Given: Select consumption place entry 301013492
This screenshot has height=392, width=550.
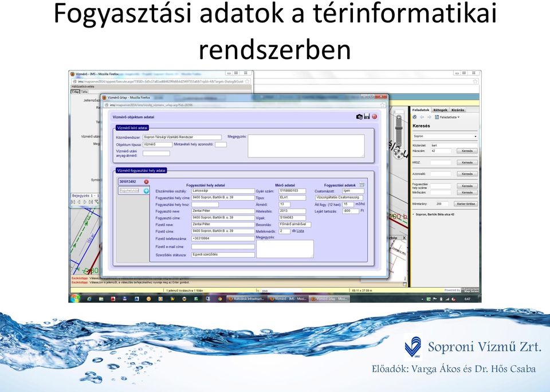Looking at the screenshot, I should point(128,182).
